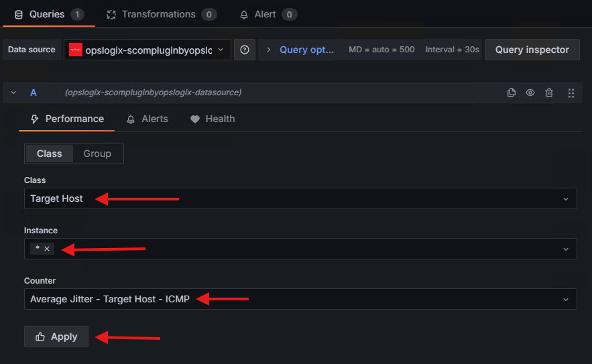Delete query A with trash icon
The image size is (592, 364).
[x=549, y=93]
